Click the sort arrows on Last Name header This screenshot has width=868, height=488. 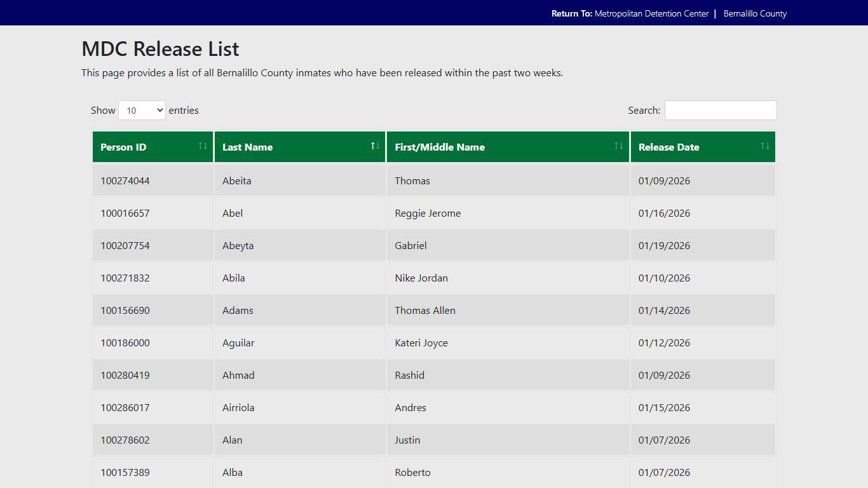[374, 146]
